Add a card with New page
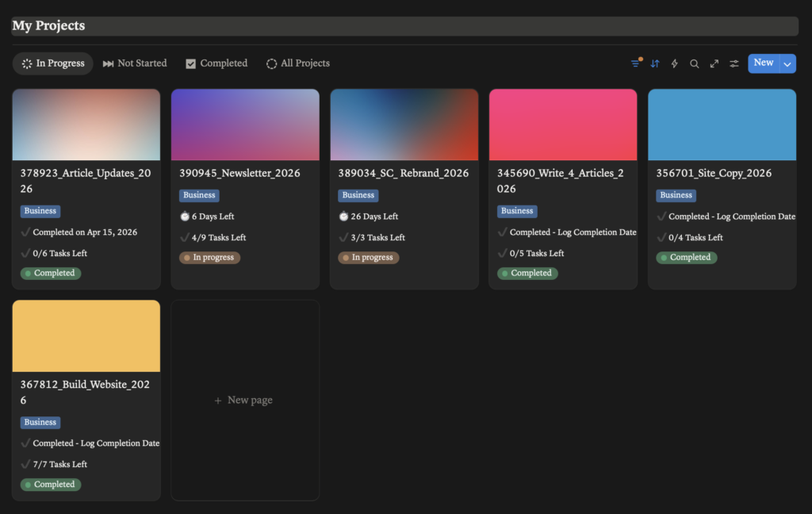 click(x=244, y=401)
